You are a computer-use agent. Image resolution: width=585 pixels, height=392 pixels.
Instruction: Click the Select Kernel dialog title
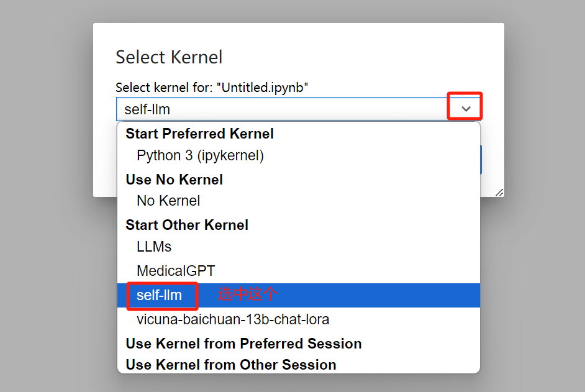tap(169, 58)
